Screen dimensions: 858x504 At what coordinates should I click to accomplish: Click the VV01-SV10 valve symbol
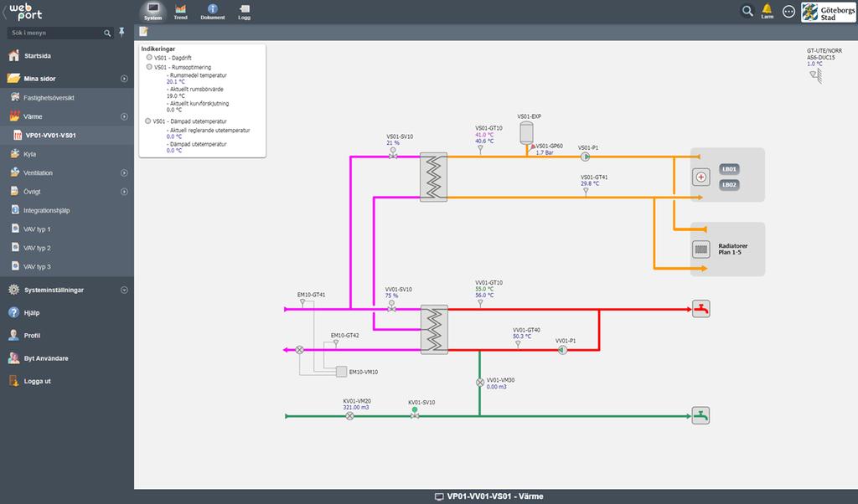pos(392,306)
